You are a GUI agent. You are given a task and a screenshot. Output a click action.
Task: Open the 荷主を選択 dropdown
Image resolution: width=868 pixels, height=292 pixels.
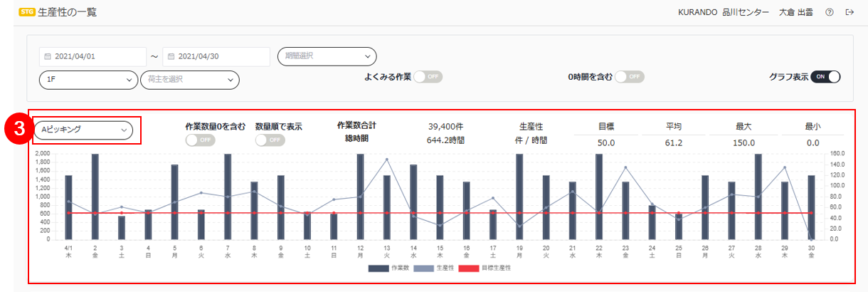pos(190,80)
